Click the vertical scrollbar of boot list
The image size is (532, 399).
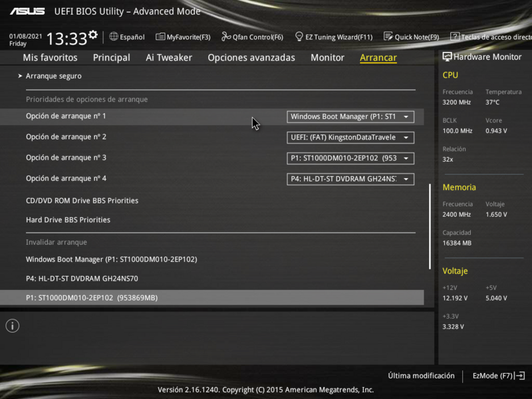[x=430, y=227]
